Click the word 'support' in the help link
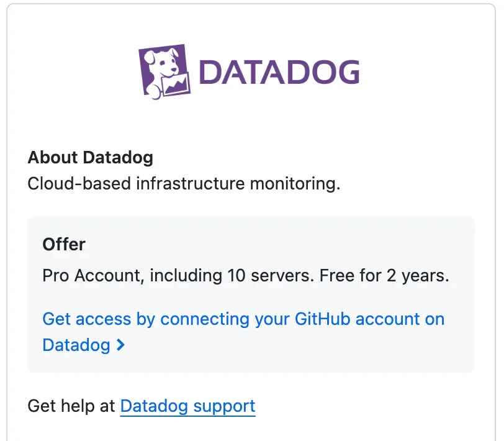504x441 pixels. [224, 406]
